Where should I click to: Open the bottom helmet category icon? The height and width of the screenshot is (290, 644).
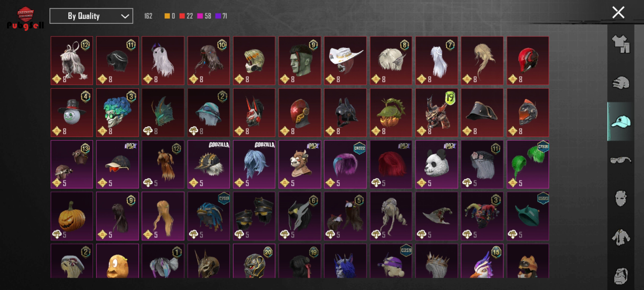pyautogui.click(x=621, y=276)
